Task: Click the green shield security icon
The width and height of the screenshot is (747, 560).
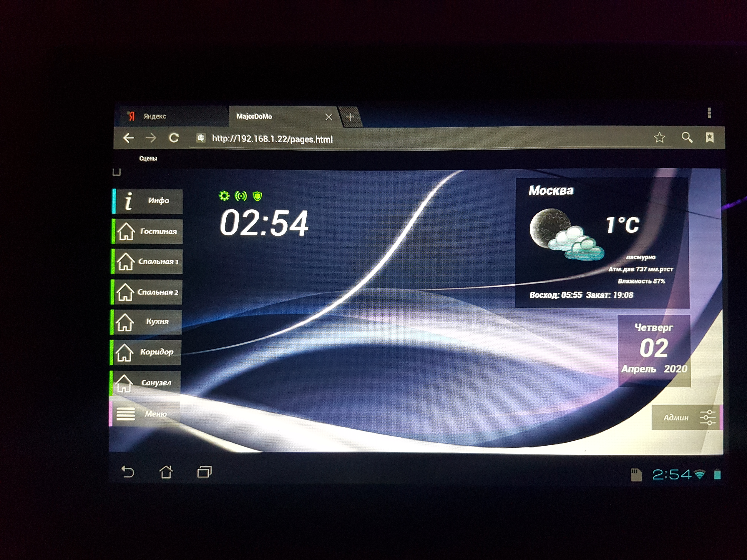Action: (x=257, y=196)
